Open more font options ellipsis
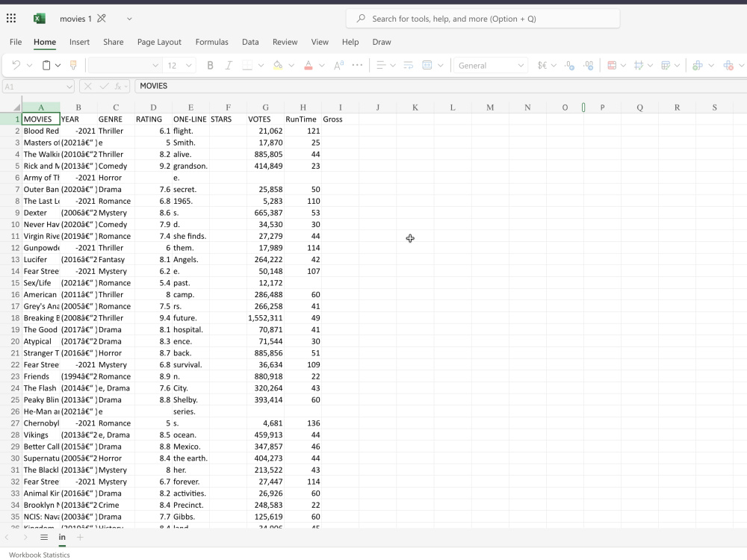747x560 pixels. pos(357,65)
